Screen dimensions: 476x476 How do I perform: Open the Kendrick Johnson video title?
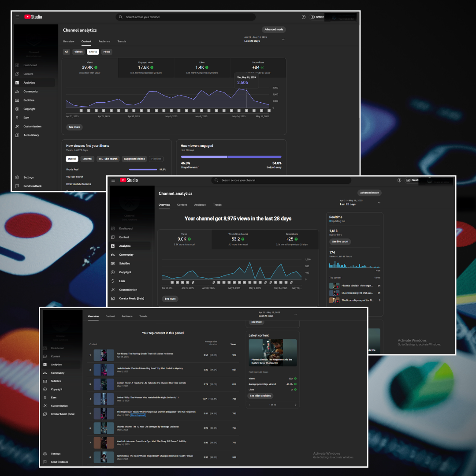152,442
